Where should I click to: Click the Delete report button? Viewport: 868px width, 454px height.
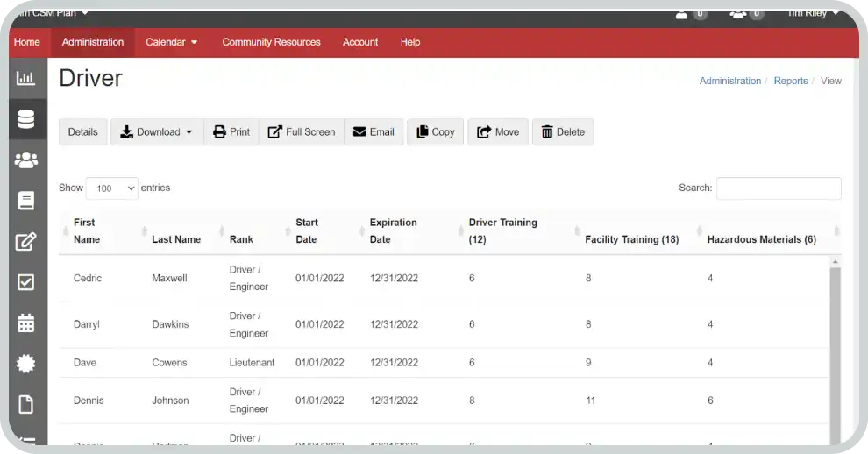coord(563,132)
